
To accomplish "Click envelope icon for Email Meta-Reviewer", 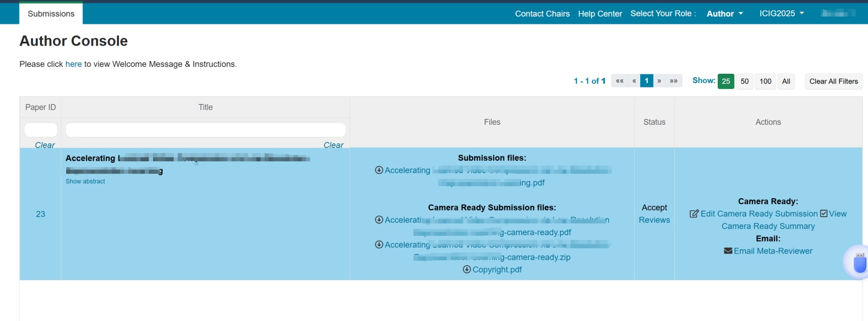I will 728,251.
